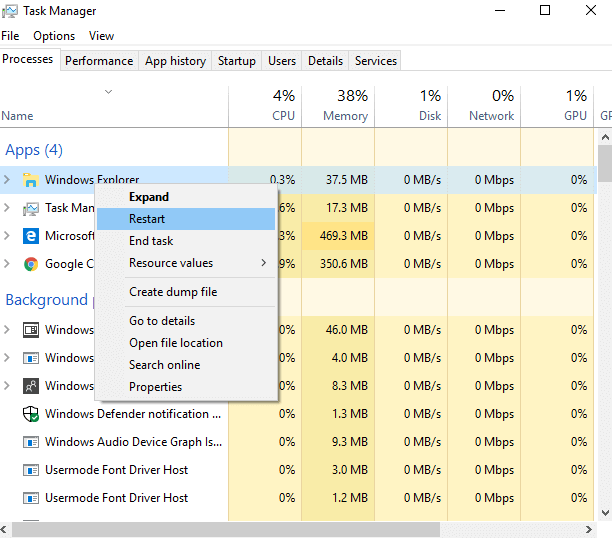The image size is (612, 538).
Task: Click the Google Chrome icon
Action: (x=31, y=264)
